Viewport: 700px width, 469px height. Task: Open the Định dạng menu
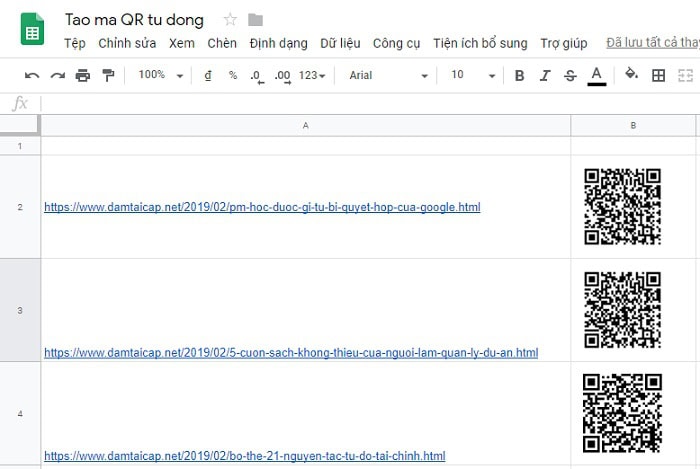point(279,43)
